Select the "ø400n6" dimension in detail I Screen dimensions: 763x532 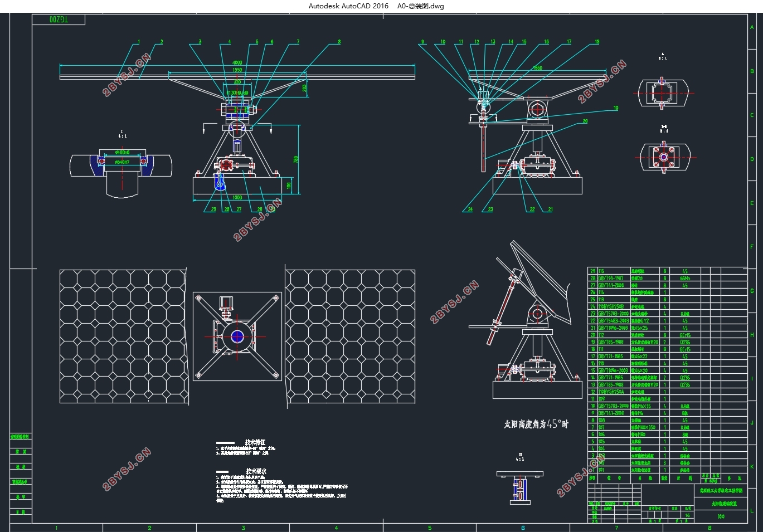coord(122,153)
